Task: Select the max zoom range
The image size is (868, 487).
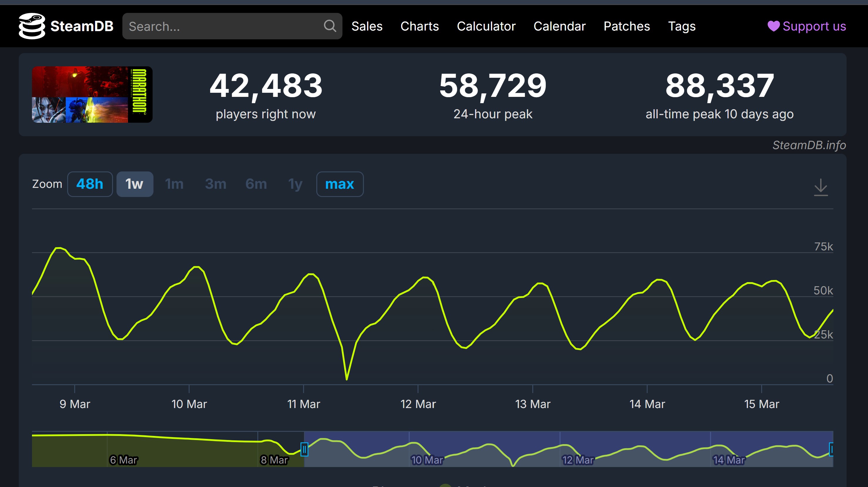Action: pyautogui.click(x=339, y=184)
